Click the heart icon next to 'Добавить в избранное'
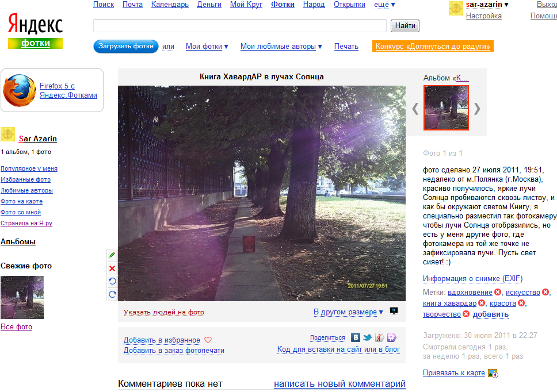This screenshot has width=557, height=392. tap(209, 340)
